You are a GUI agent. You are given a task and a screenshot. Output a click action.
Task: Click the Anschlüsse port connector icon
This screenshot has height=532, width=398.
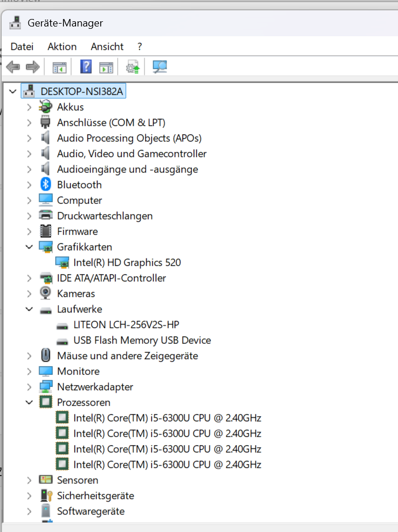tap(45, 122)
